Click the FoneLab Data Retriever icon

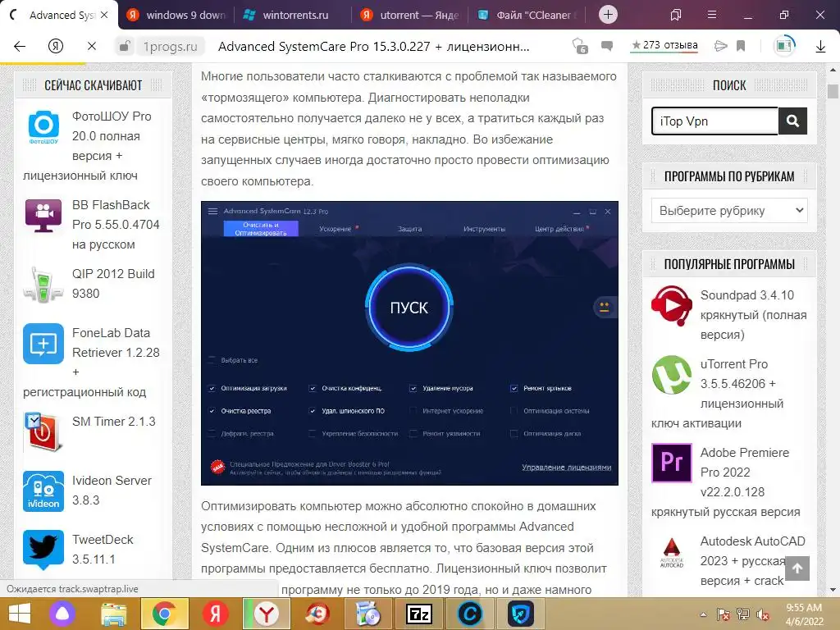[x=43, y=344]
